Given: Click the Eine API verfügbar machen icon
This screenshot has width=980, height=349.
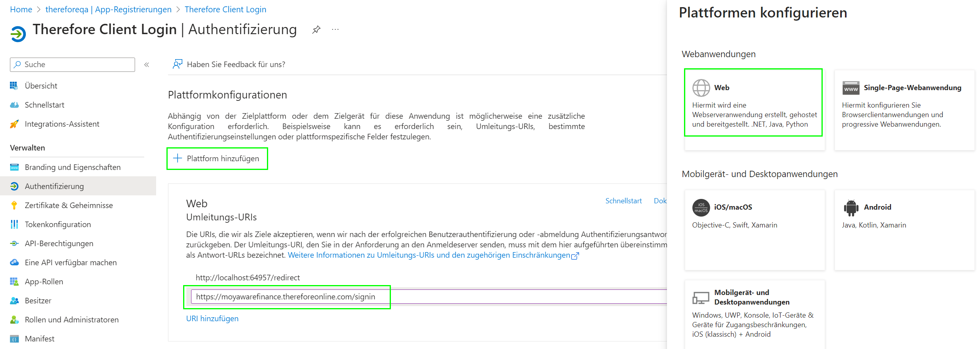Looking at the screenshot, I should (14, 262).
